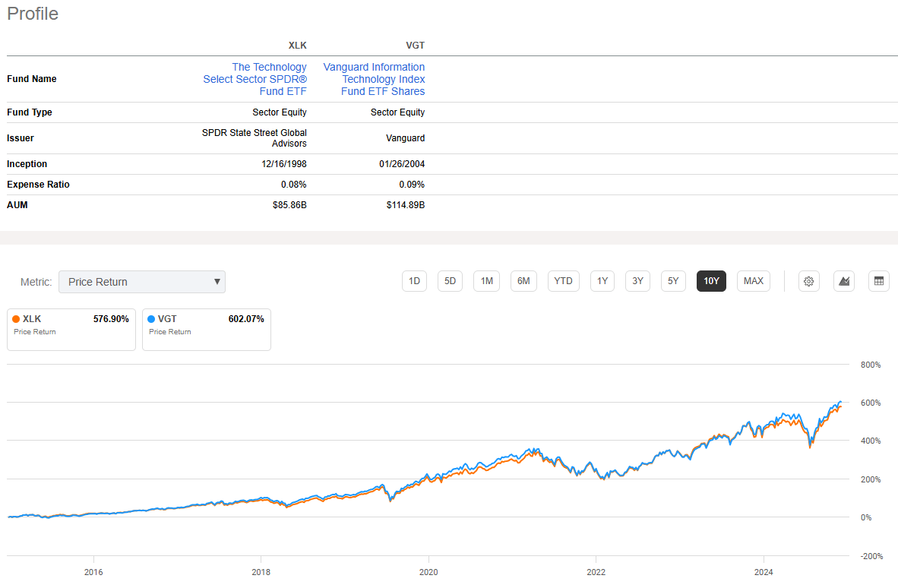Select the 1Y time range
The height and width of the screenshot is (588, 898).
tap(602, 280)
